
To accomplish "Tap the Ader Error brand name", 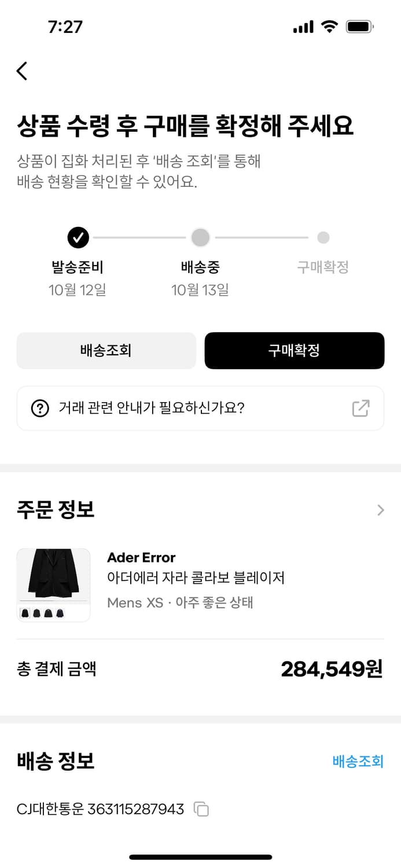I will 141,558.
